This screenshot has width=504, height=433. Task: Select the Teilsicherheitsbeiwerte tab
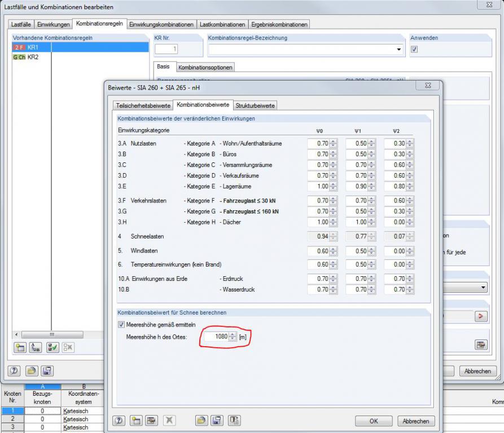coord(143,105)
